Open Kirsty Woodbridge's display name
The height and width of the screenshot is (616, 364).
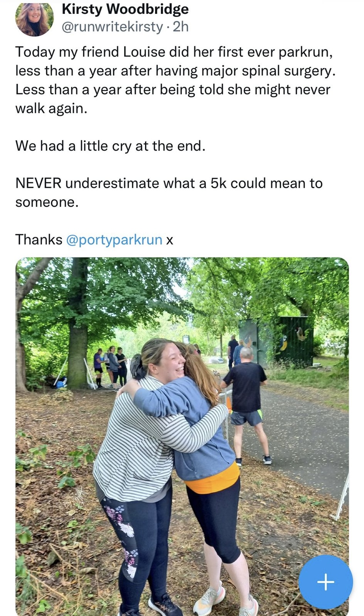click(125, 9)
